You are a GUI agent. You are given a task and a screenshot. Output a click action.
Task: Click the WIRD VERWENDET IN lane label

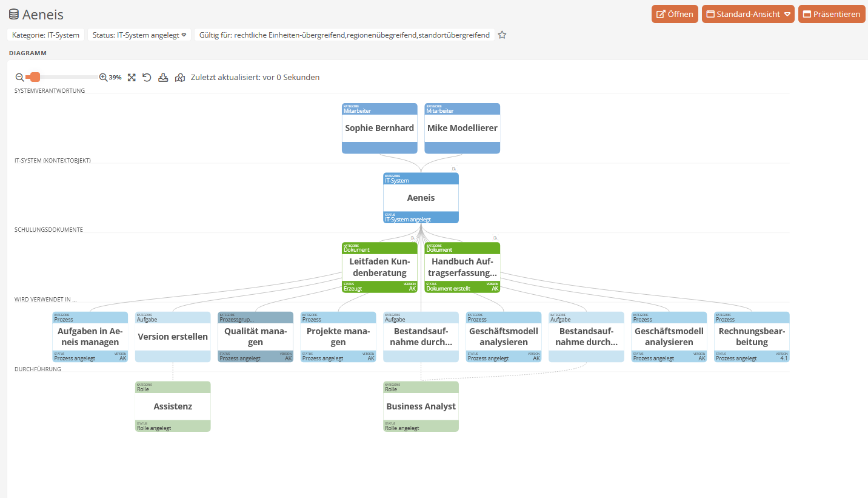coord(45,300)
